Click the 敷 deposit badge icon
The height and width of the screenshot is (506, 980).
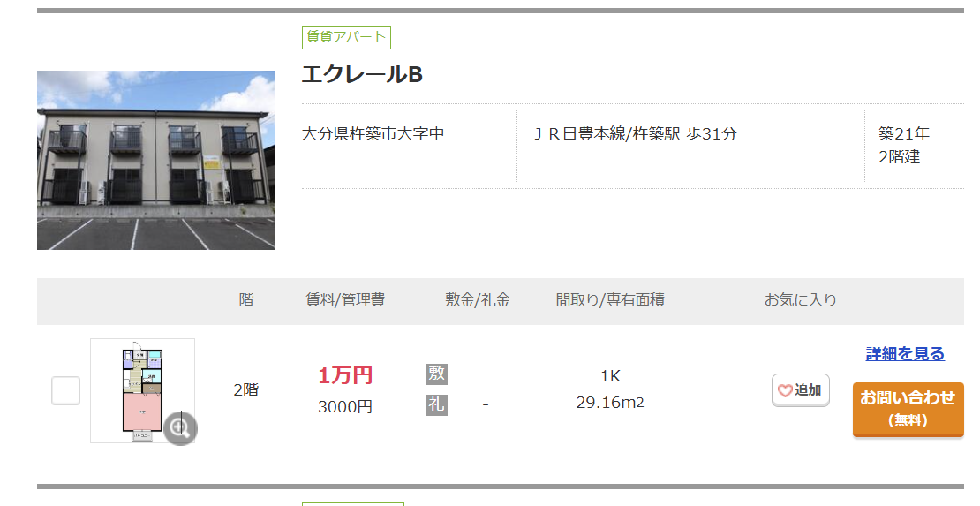pyautogui.click(x=436, y=374)
